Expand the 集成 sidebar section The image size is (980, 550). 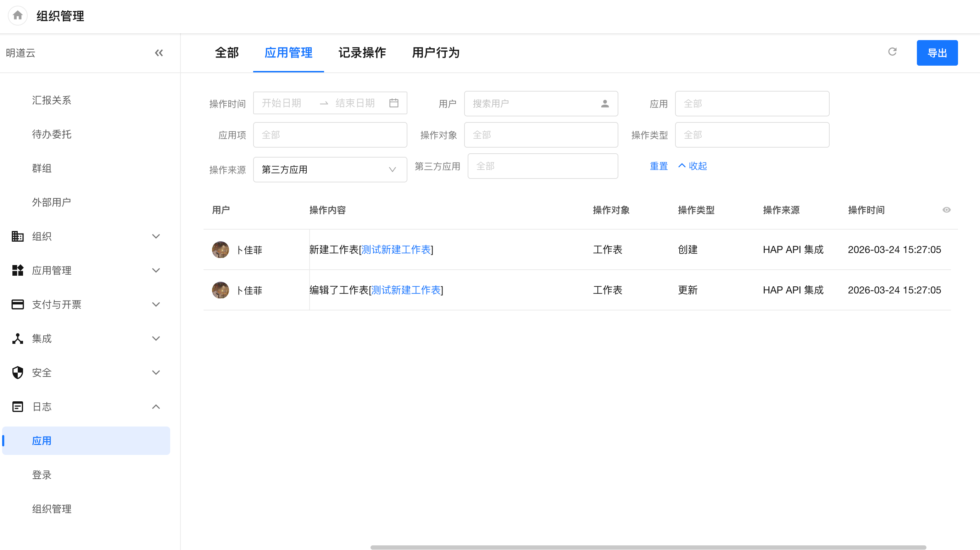point(156,339)
